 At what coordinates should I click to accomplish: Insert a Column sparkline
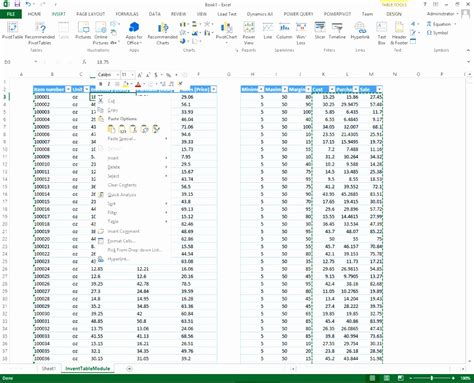[x=284, y=31]
